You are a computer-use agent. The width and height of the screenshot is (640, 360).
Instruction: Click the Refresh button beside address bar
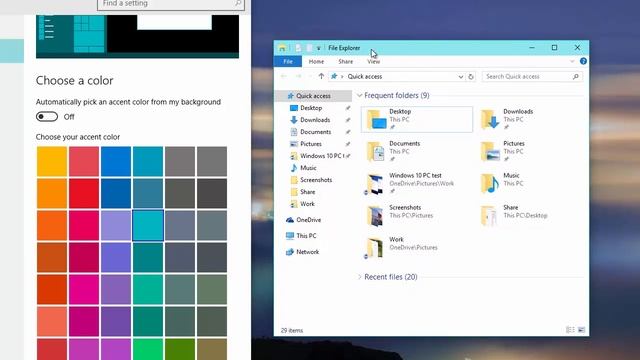471,77
